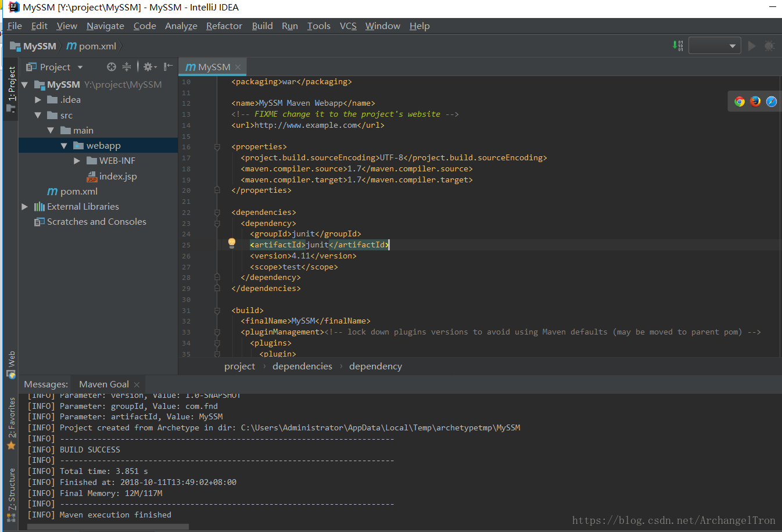This screenshot has height=532, width=782.
Task: Click 'dependency' in XML breadcrumb bar
Action: click(375, 366)
